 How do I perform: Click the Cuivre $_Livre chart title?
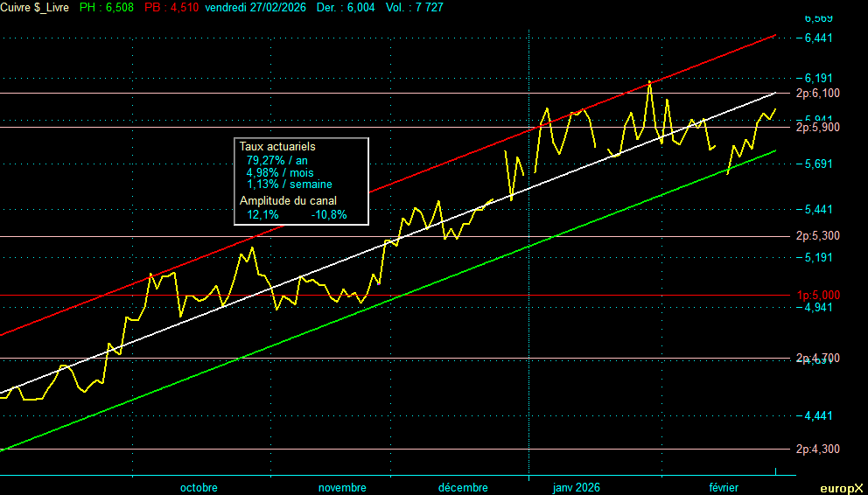pyautogui.click(x=37, y=7)
